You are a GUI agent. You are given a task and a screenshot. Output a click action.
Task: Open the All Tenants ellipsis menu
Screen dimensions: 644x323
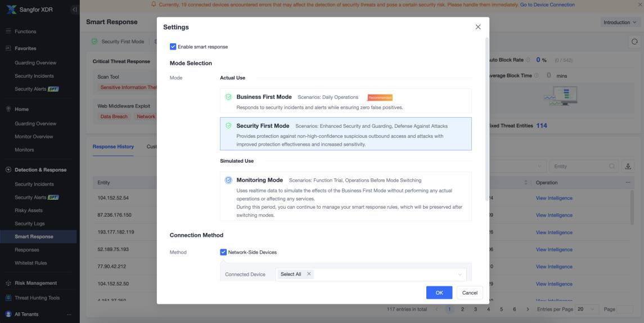pyautogui.click(x=69, y=315)
